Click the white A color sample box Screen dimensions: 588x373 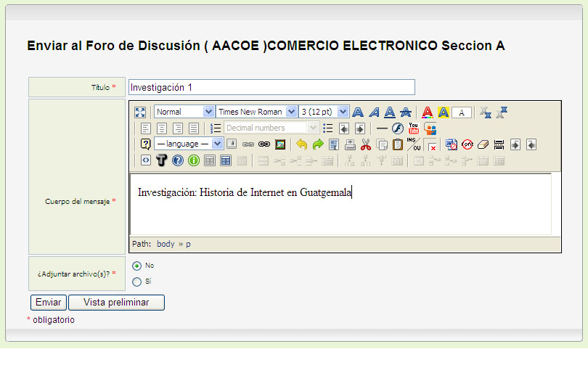pyautogui.click(x=462, y=112)
